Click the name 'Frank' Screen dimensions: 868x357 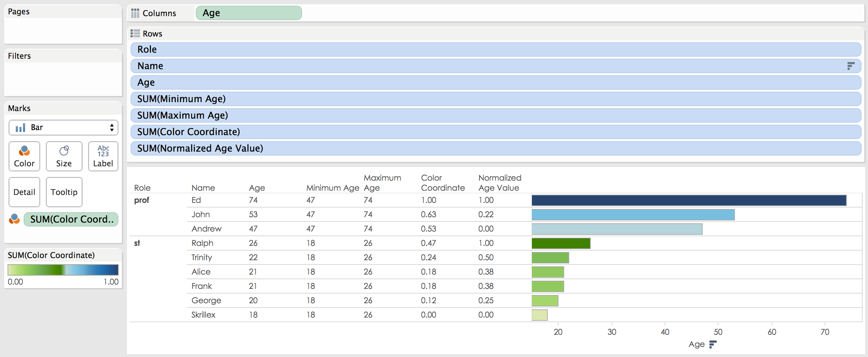202,286
